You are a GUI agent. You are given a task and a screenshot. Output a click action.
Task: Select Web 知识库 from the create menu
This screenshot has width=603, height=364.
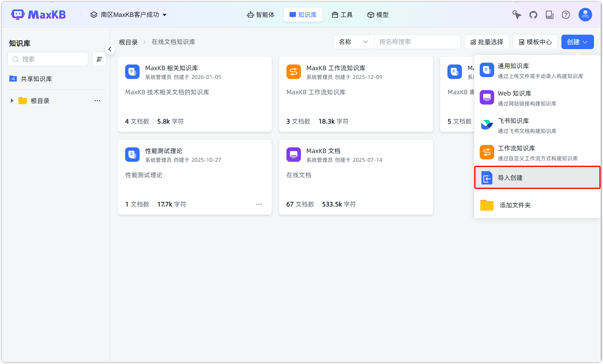point(537,98)
